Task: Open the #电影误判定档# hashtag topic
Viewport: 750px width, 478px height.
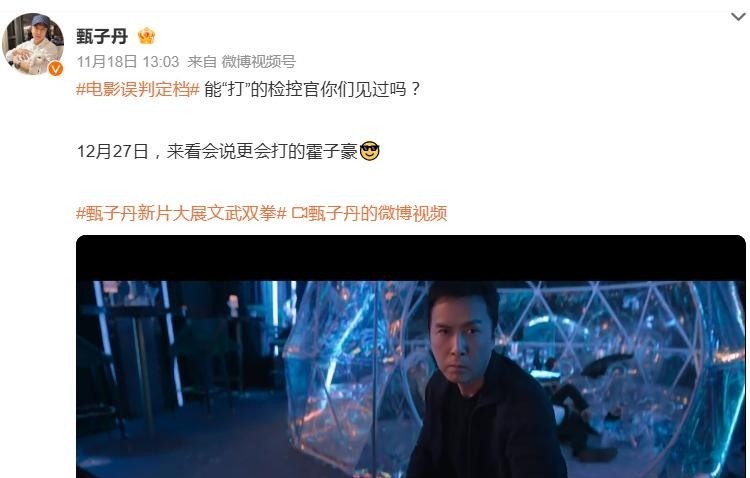Action: (x=138, y=89)
